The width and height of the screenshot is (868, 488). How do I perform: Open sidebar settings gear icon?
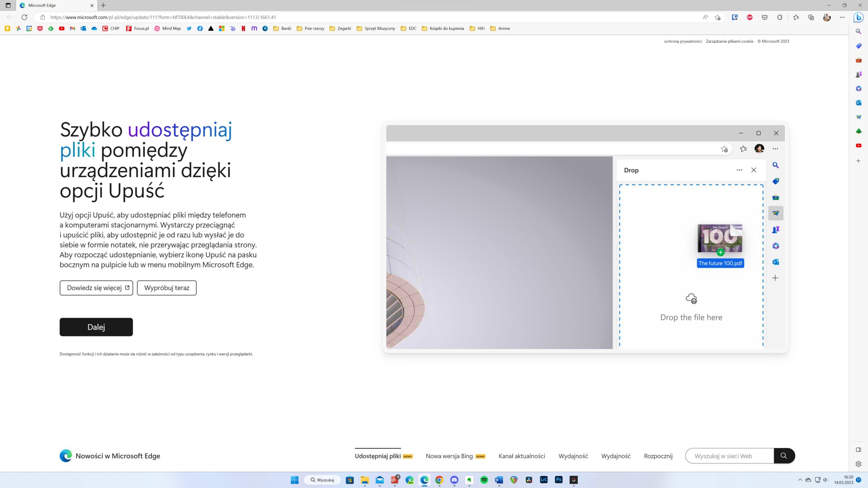click(x=858, y=464)
